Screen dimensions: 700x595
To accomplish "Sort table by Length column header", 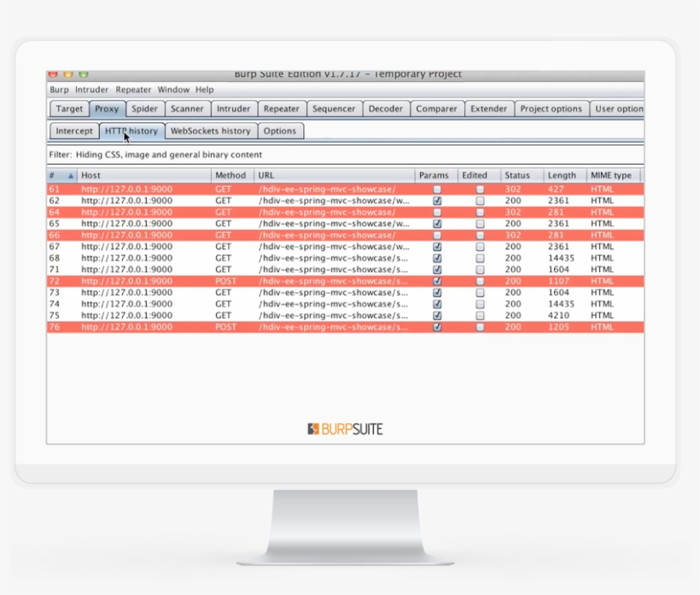I will (565, 175).
